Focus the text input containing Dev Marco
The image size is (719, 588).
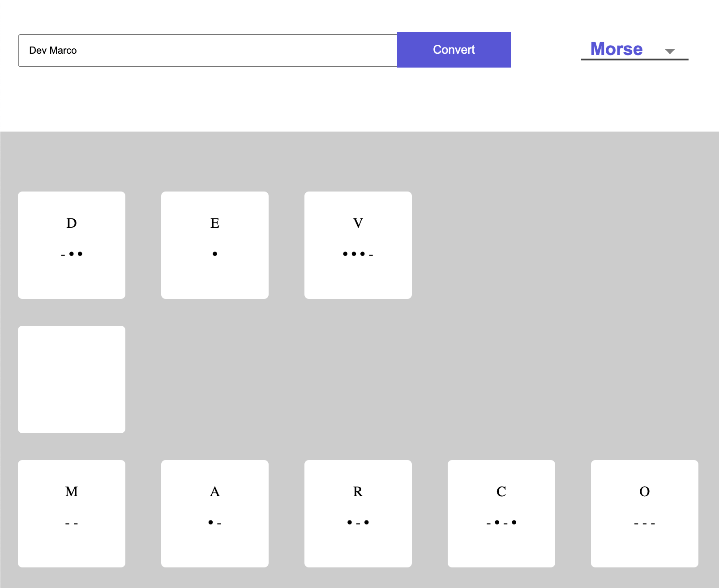(x=208, y=51)
